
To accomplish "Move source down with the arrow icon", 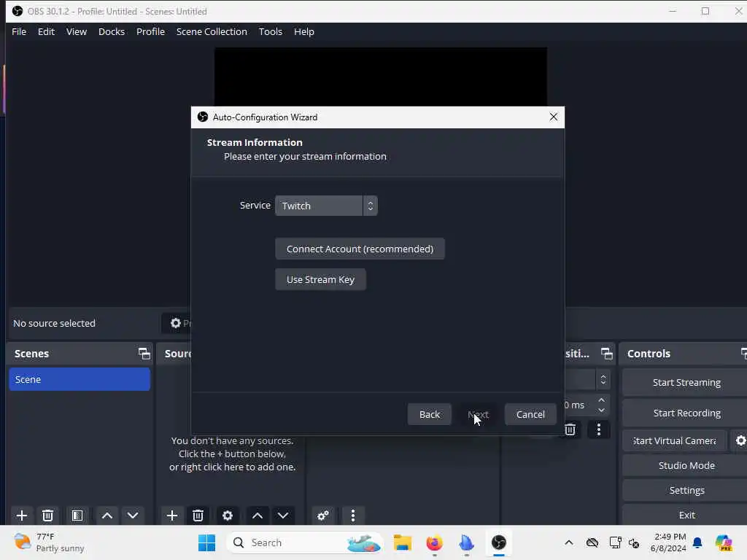I will pyautogui.click(x=283, y=516).
